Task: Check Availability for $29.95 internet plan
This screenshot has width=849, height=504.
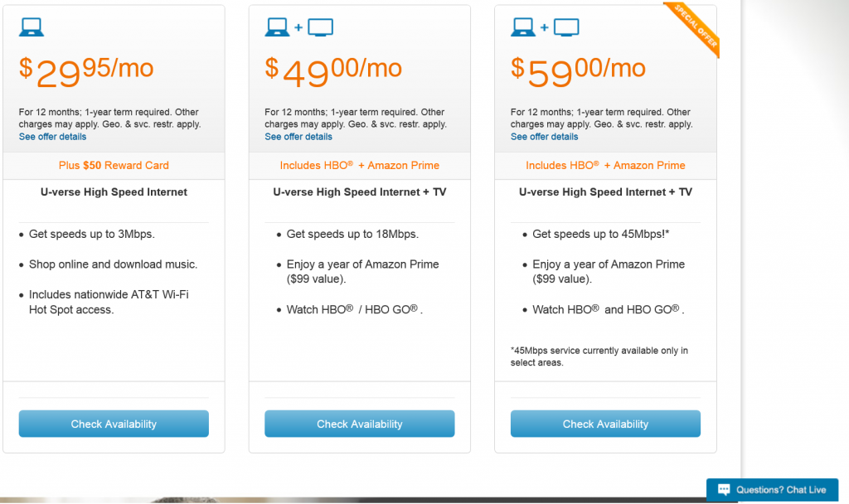Action: coord(114,424)
